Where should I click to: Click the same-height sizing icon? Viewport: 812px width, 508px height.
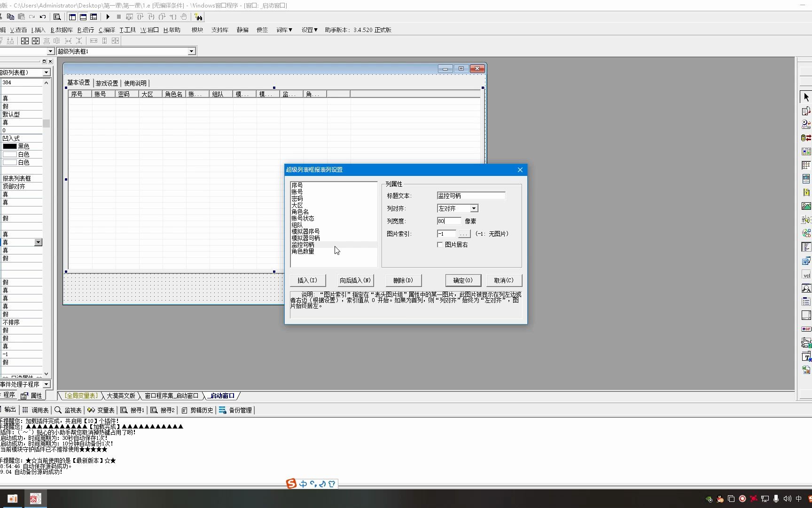pyautogui.click(x=104, y=41)
